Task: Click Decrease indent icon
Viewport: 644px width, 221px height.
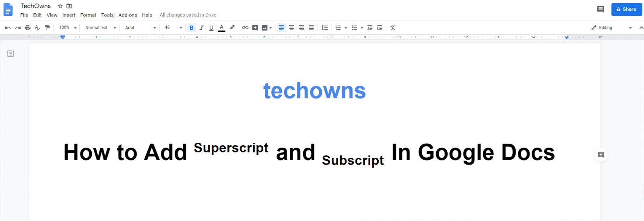Action: pos(370,28)
